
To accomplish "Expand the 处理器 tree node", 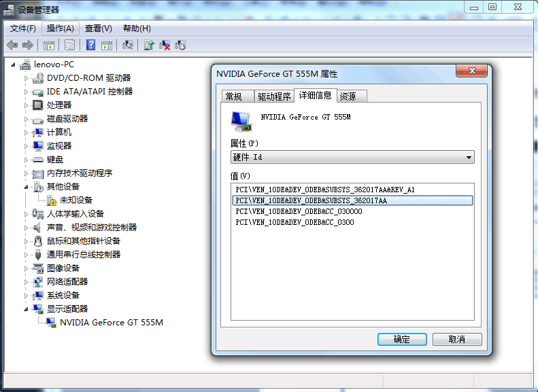I will 26,105.
